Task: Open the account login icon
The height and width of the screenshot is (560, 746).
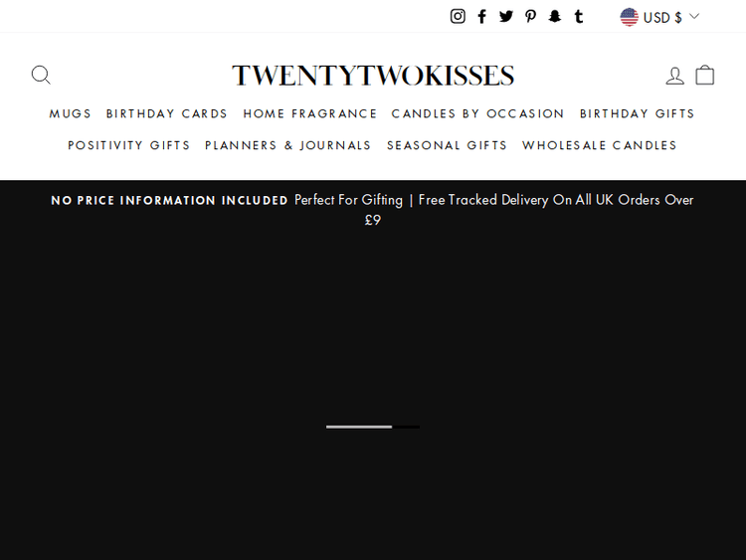Action: click(674, 76)
